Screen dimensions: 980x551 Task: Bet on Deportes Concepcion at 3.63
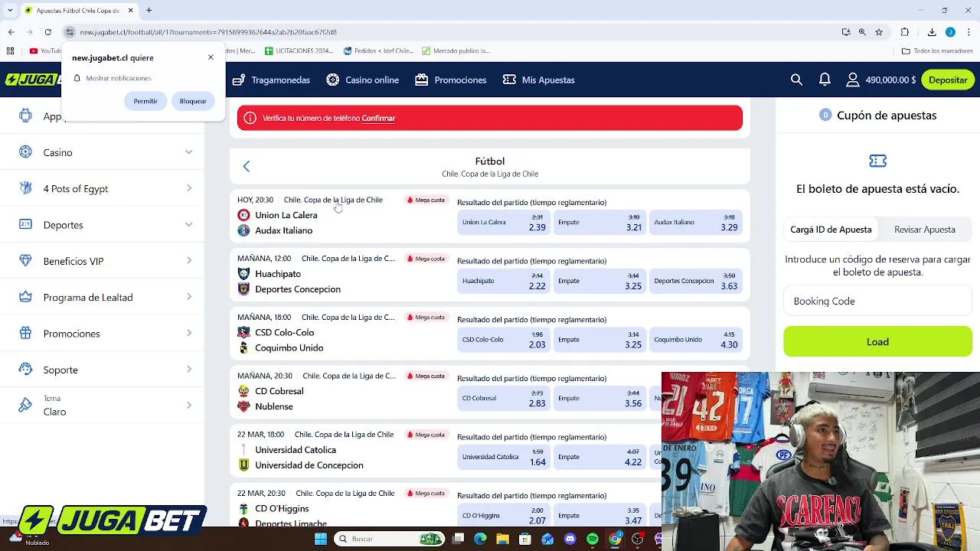695,281
